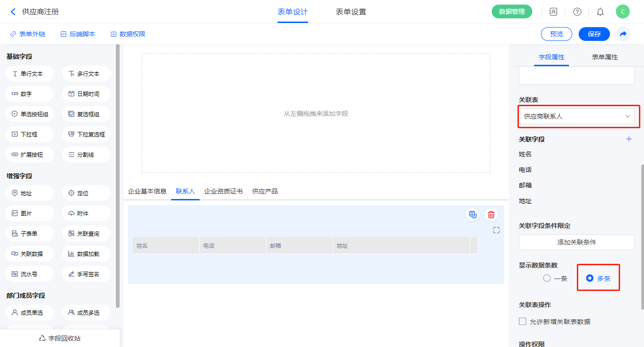The height and width of the screenshot is (347, 644).
Task: Open the 企业资质证书 tab
Action: click(223, 191)
